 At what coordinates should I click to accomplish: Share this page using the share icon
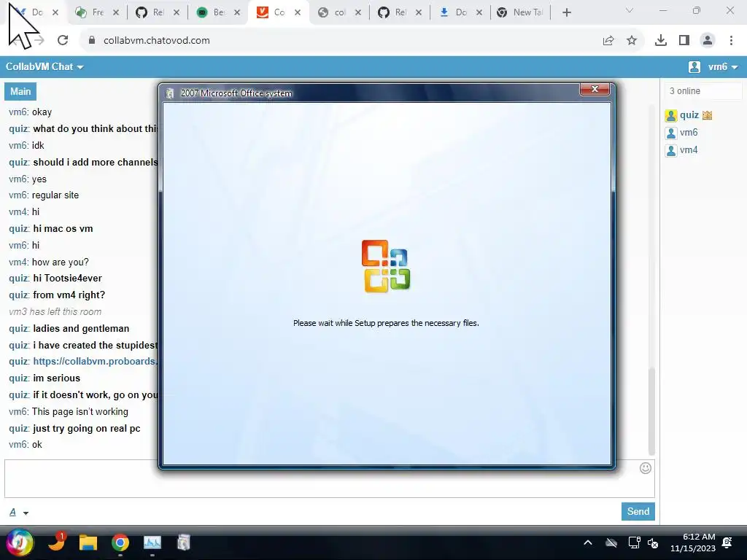coord(608,41)
